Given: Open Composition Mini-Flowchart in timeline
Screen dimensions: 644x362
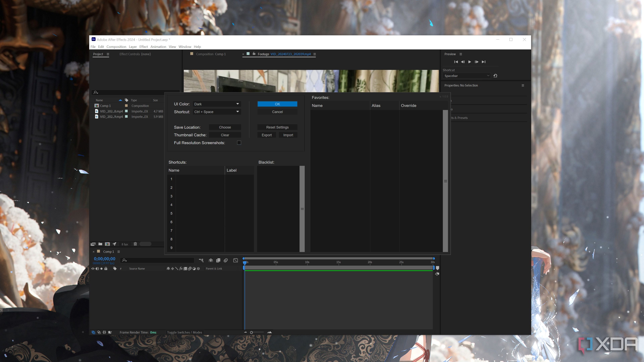Looking at the screenshot, I should [201, 260].
